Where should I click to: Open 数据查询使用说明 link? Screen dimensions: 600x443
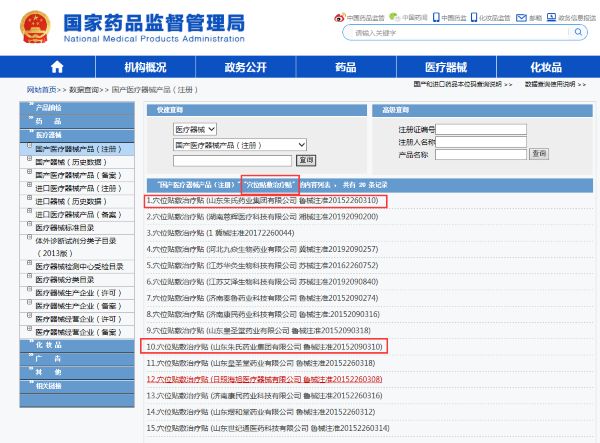556,85
